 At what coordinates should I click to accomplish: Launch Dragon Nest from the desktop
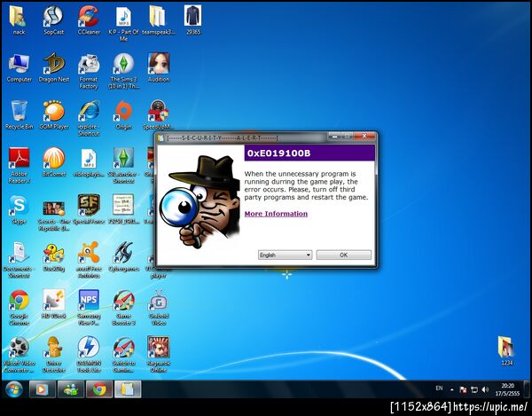[53, 68]
